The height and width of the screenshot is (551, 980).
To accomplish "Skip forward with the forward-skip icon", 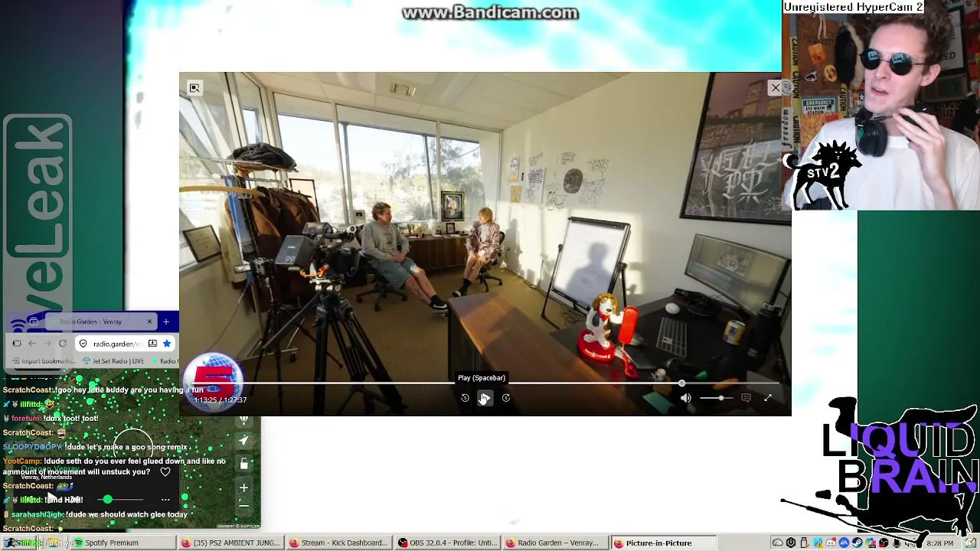I will tap(506, 398).
